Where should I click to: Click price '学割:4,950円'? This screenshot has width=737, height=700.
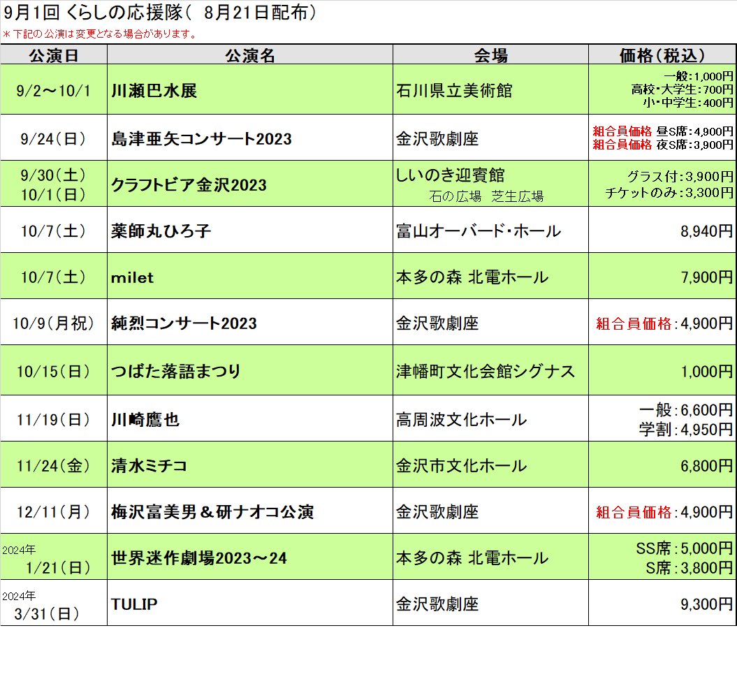point(686,429)
